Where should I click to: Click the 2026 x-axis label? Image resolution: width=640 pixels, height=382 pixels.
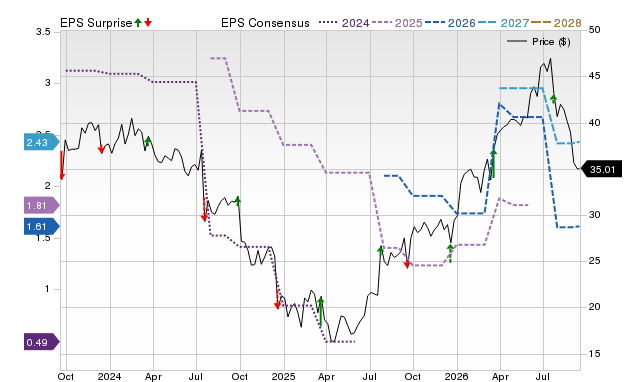[456, 376]
